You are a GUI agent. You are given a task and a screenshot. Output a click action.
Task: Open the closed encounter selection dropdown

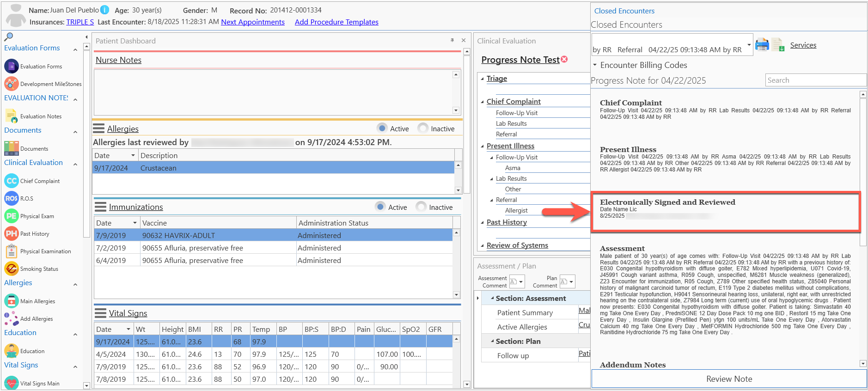tap(749, 45)
